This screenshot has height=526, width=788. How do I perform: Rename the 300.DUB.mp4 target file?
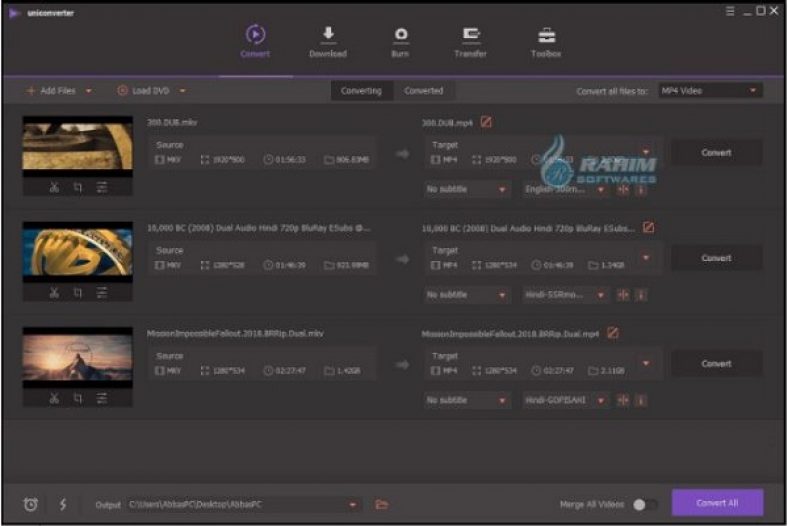tap(486, 122)
